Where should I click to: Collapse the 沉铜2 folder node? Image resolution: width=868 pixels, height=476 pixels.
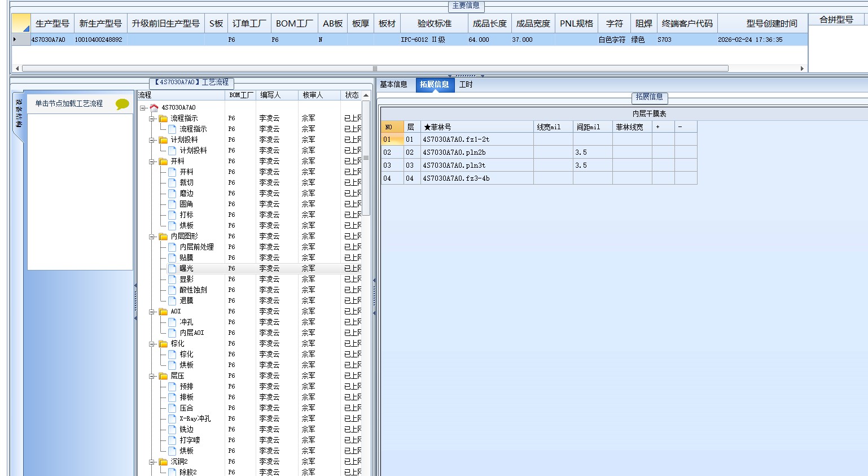tap(152, 462)
